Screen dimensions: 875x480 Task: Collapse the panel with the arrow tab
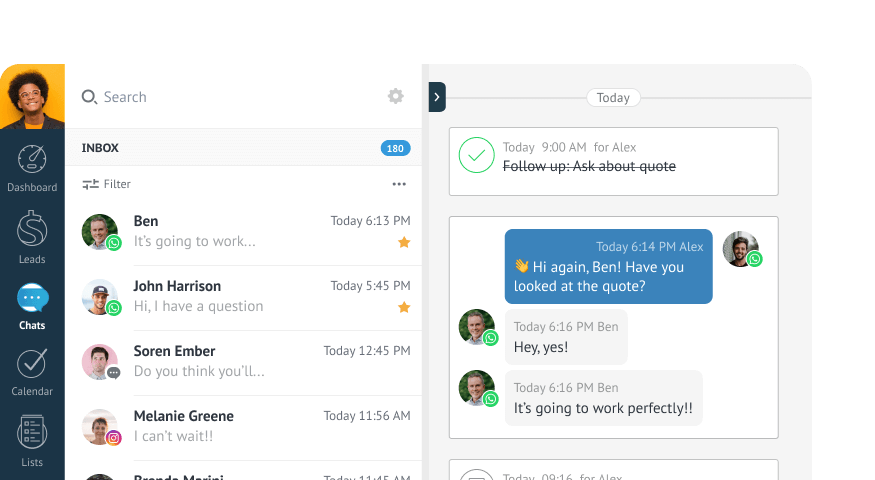point(437,97)
